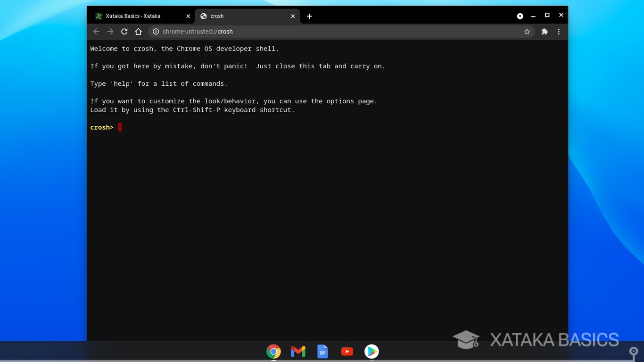Click the crosh command prompt area

(x=119, y=127)
